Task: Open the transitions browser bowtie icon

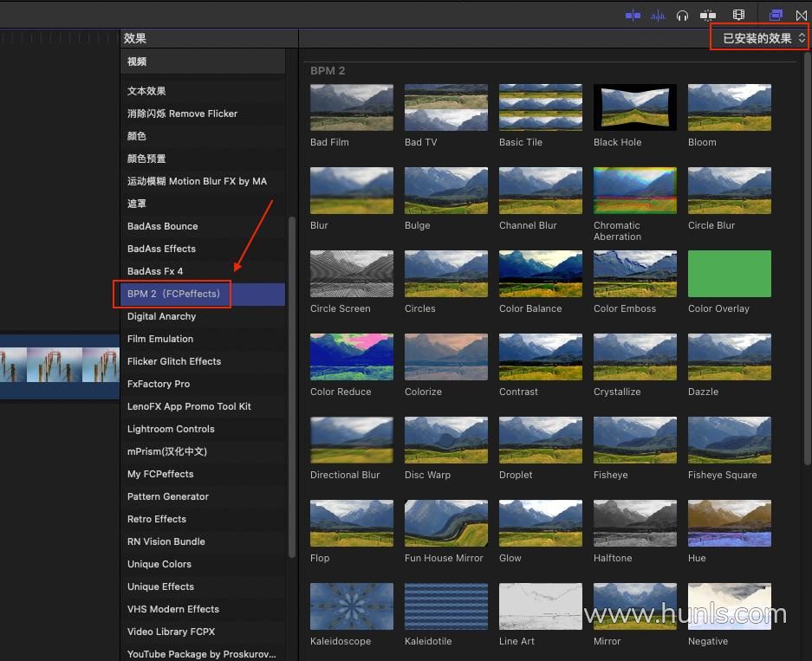Action: pos(802,15)
